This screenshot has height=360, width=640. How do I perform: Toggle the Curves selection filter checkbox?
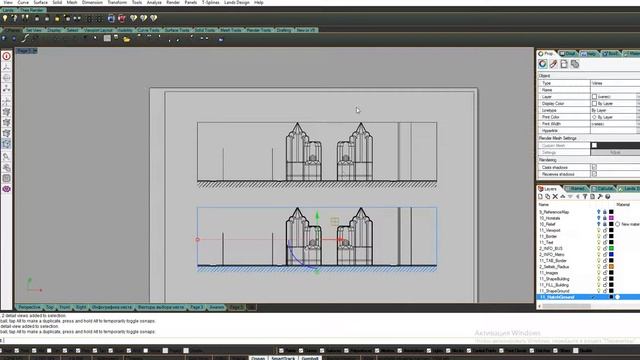pos(301,351)
